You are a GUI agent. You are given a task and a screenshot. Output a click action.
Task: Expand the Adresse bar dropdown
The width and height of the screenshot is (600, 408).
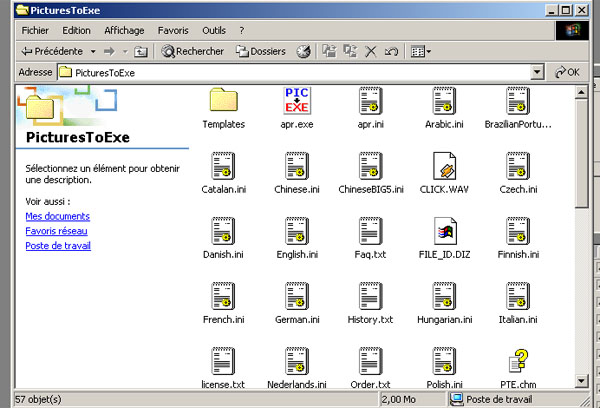[x=537, y=72]
